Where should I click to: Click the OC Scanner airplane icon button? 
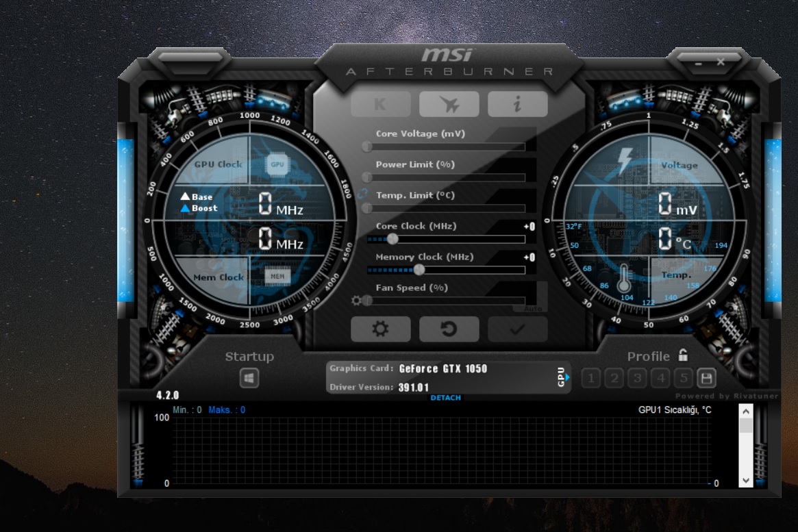click(449, 104)
